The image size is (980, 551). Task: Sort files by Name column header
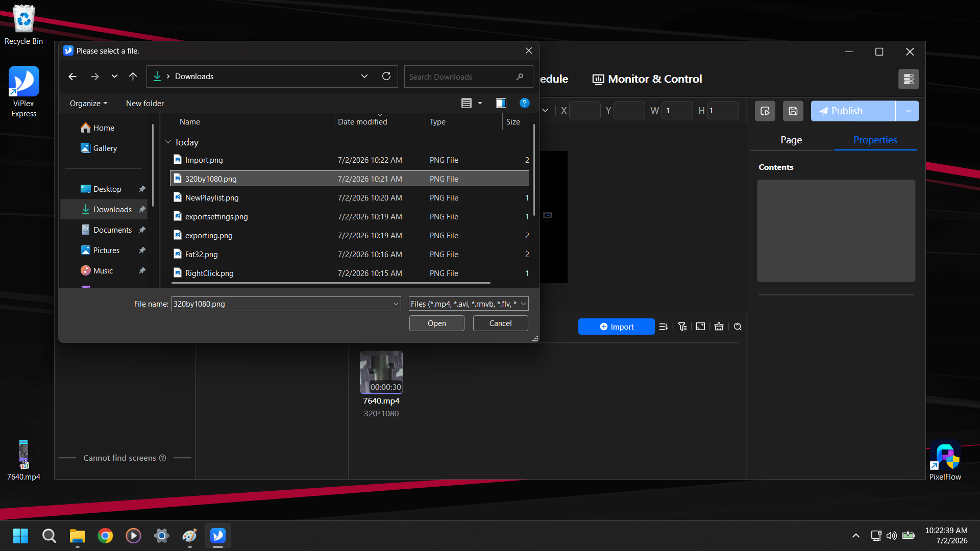point(252,122)
